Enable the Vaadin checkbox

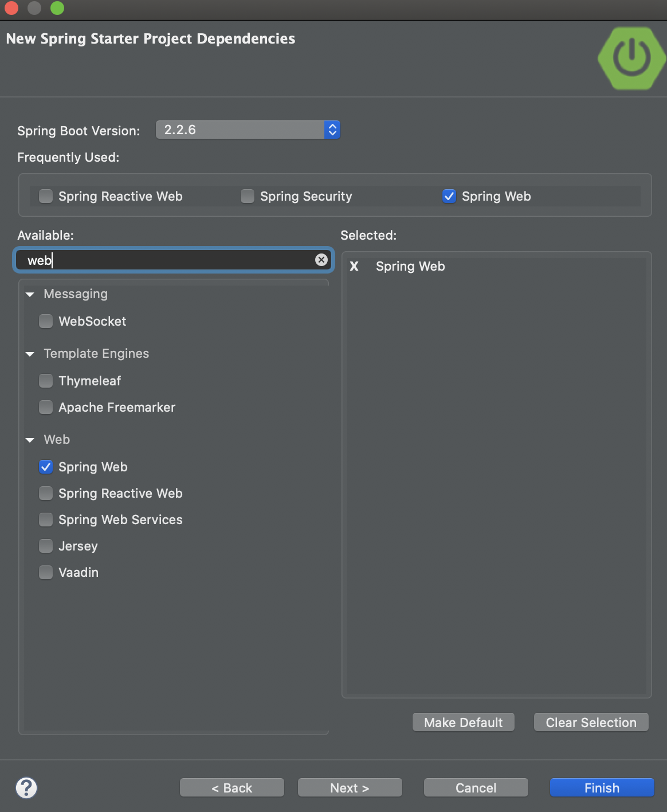(46, 572)
